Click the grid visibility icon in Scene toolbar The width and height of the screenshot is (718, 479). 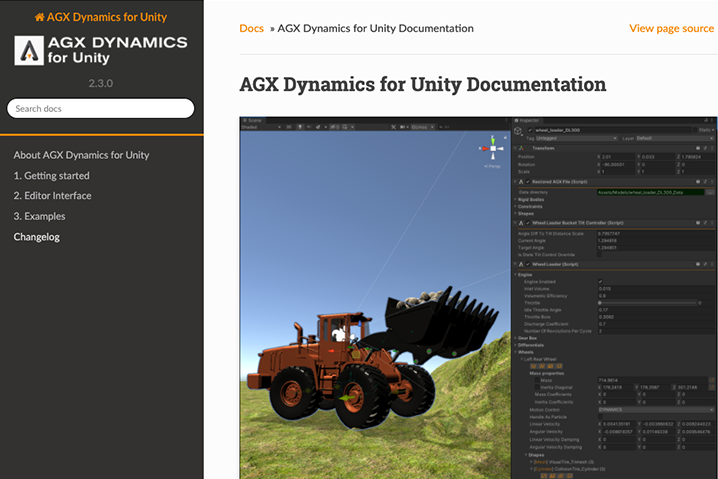345,127
